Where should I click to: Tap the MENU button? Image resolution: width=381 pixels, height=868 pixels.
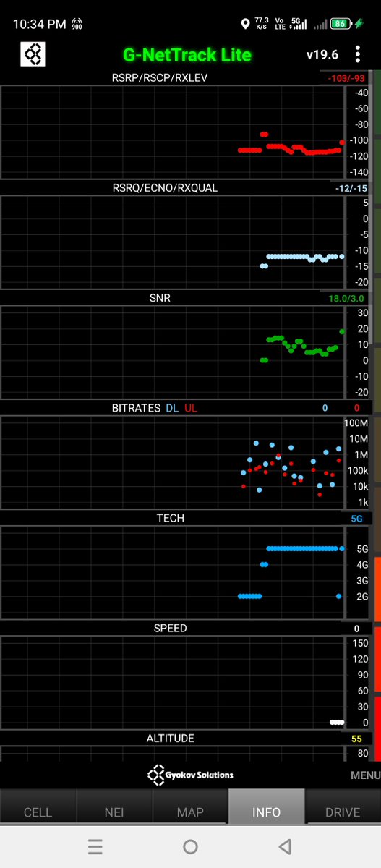click(365, 775)
